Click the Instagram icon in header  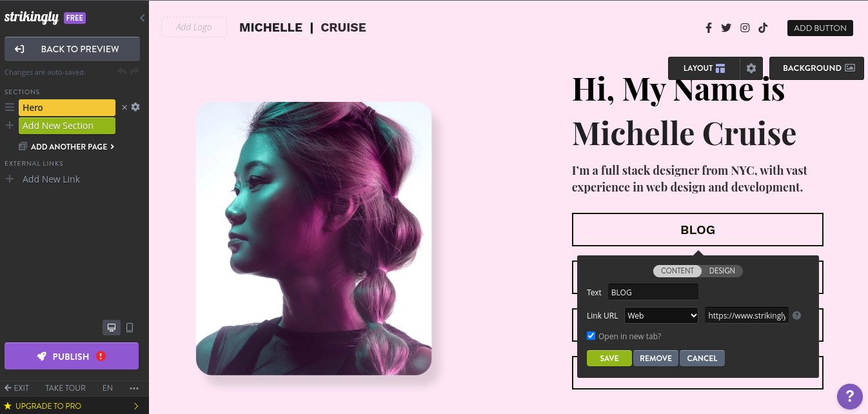pyautogui.click(x=745, y=28)
